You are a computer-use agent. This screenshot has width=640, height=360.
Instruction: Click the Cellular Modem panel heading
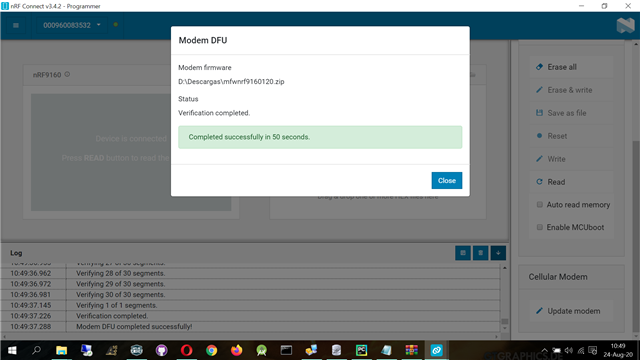click(558, 277)
